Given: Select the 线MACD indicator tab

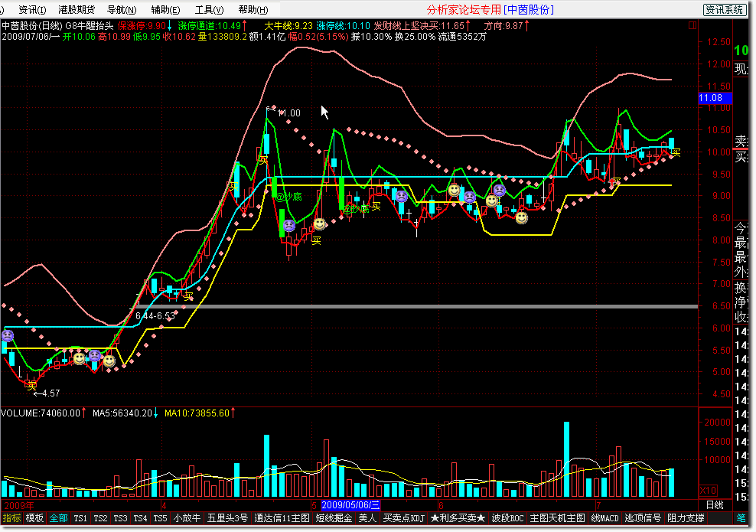Looking at the screenshot, I should pyautogui.click(x=604, y=518).
